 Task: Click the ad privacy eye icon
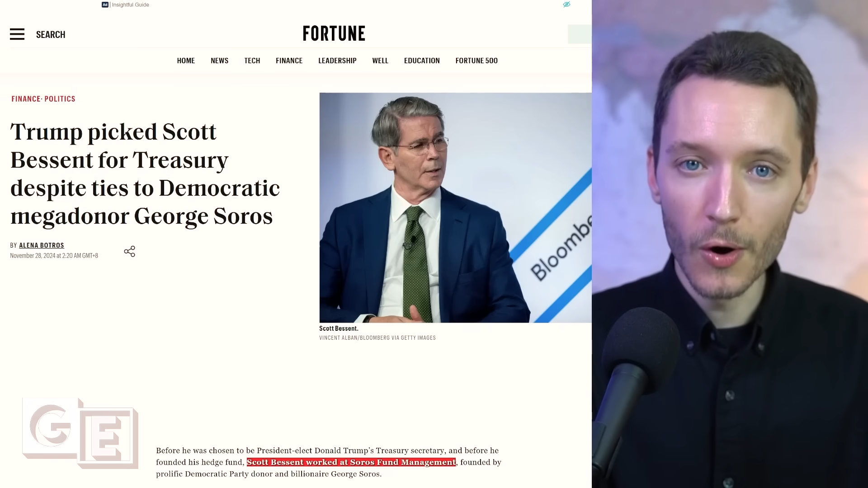tap(566, 5)
